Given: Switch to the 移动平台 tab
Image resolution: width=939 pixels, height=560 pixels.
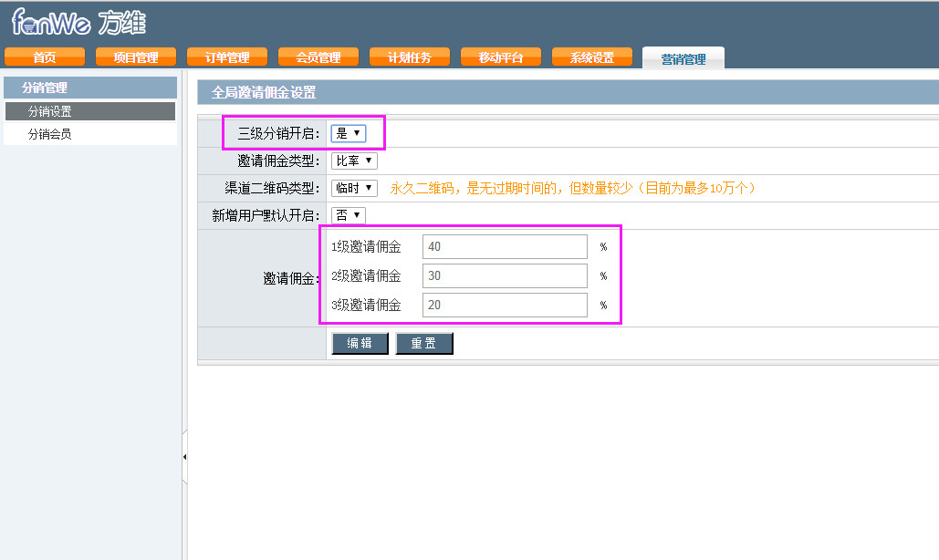Looking at the screenshot, I should pyautogui.click(x=501, y=57).
